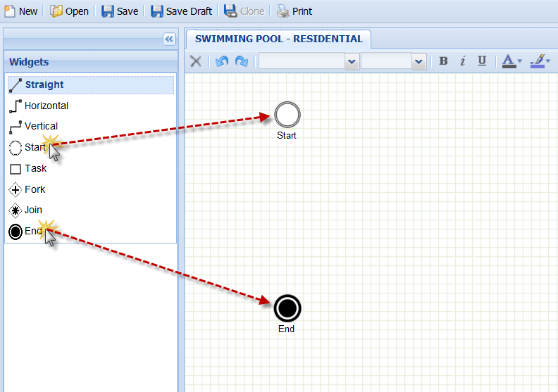558x392 pixels.
Task: Collapse the Widgets side panel
Action: 168,39
